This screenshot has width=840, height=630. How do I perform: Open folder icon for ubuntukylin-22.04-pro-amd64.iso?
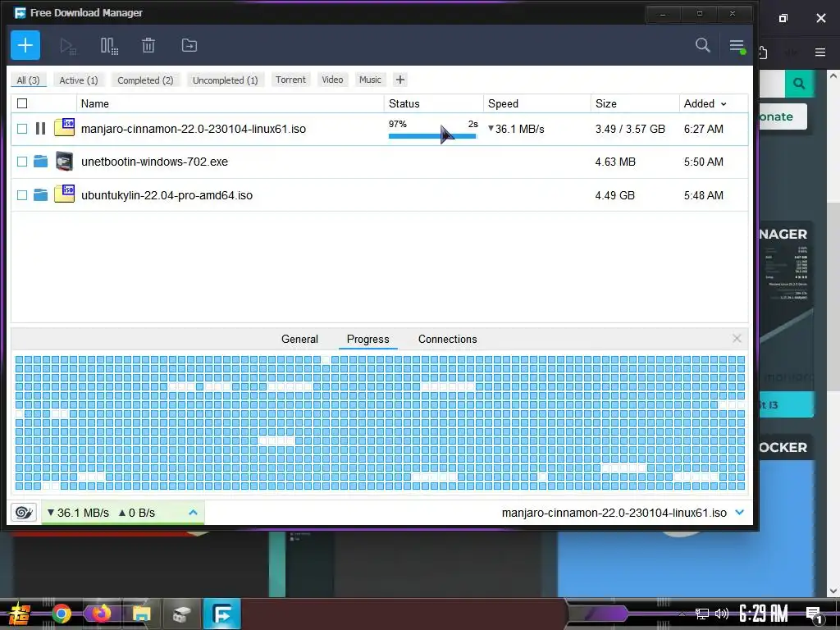pos(41,194)
